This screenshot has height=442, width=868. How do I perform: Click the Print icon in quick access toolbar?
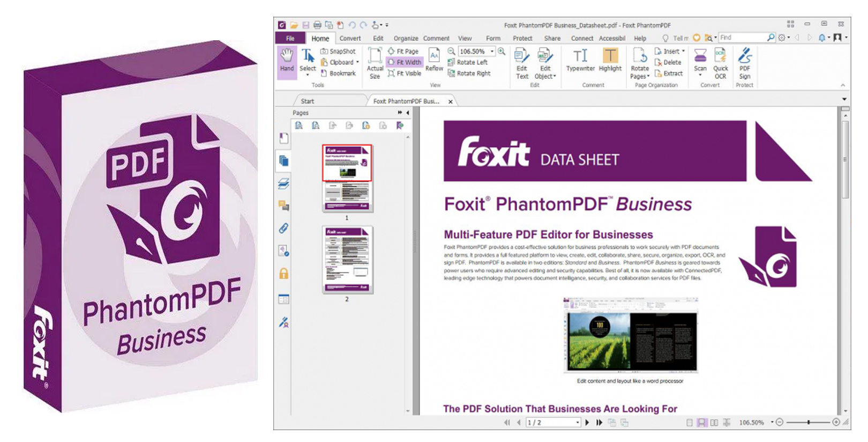317,25
